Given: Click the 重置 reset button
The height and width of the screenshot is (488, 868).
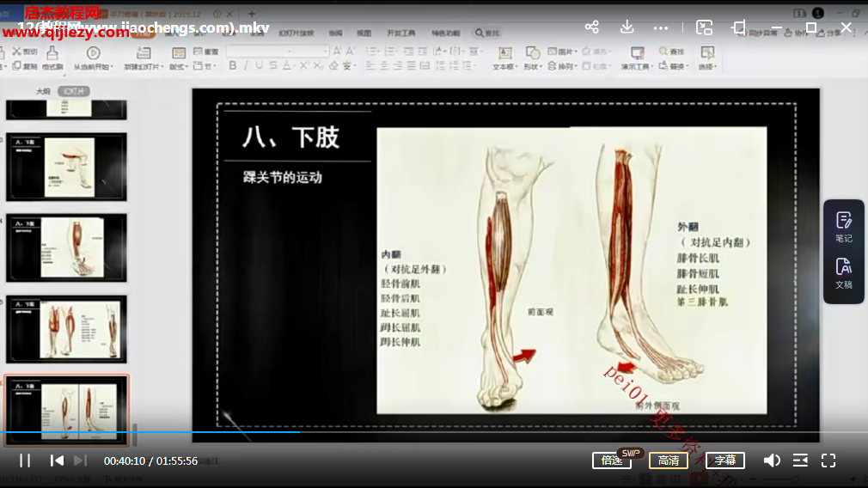Looking at the screenshot, I should click(x=206, y=52).
